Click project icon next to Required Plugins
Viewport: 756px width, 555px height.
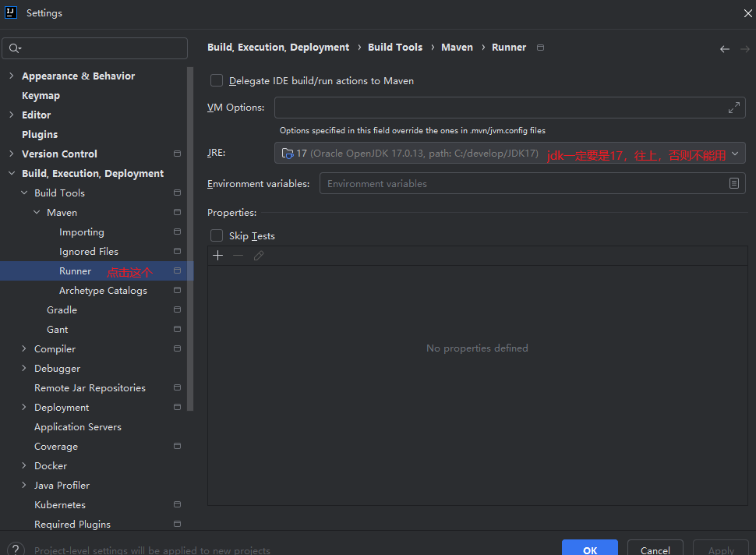point(177,524)
